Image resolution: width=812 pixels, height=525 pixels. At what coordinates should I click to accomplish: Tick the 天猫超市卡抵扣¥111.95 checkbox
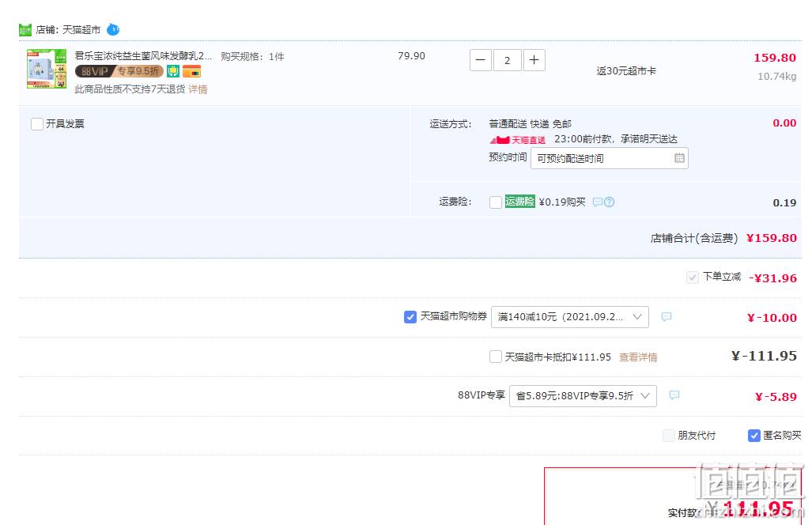pos(496,357)
